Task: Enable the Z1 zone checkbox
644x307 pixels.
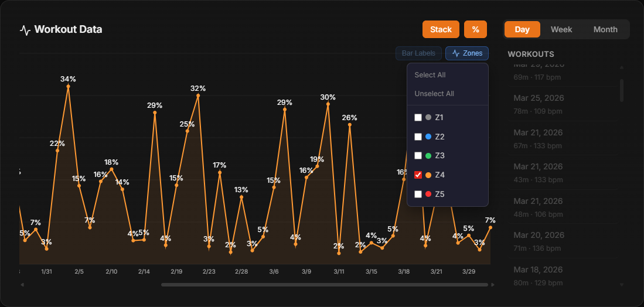Action: tap(418, 117)
